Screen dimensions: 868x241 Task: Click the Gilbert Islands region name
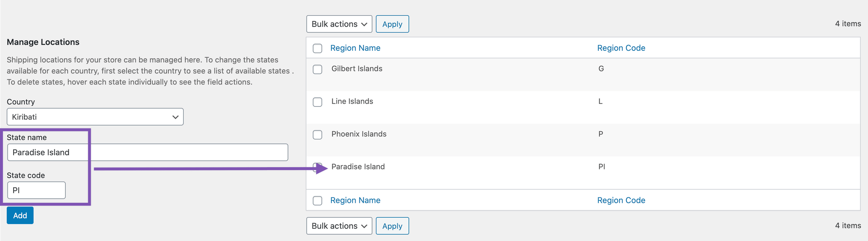357,69
